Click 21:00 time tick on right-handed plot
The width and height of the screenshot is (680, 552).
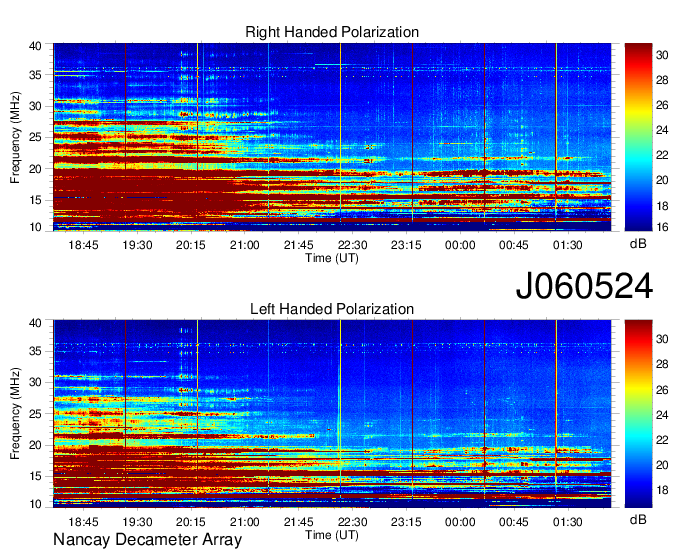pyautogui.click(x=245, y=245)
